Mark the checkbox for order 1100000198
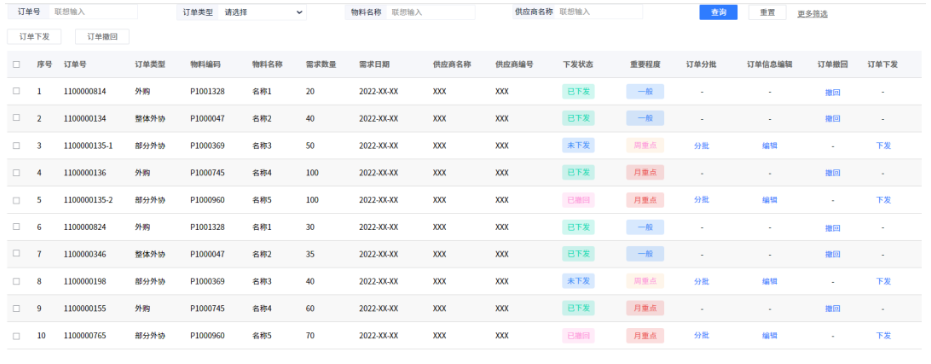Image resolution: width=931 pixels, height=364 pixels. pos(16,281)
